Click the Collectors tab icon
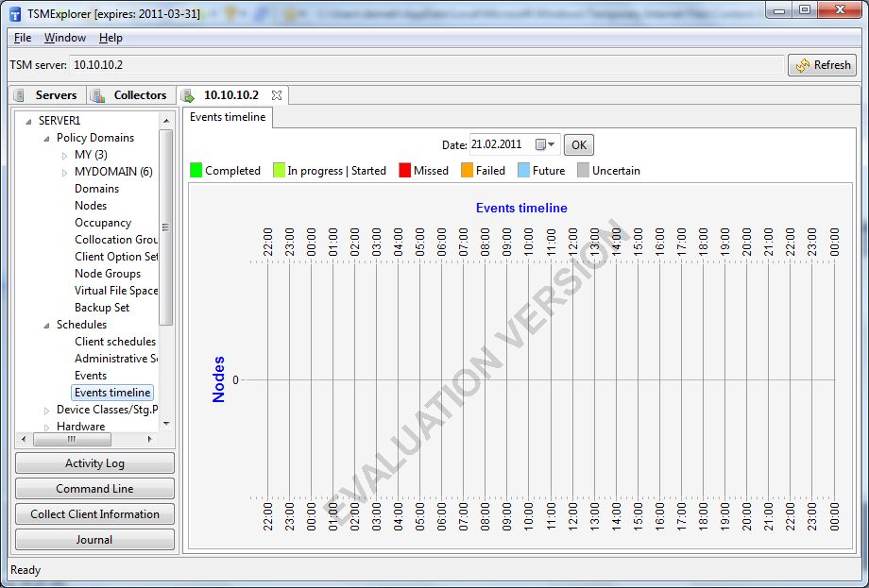 (x=98, y=95)
